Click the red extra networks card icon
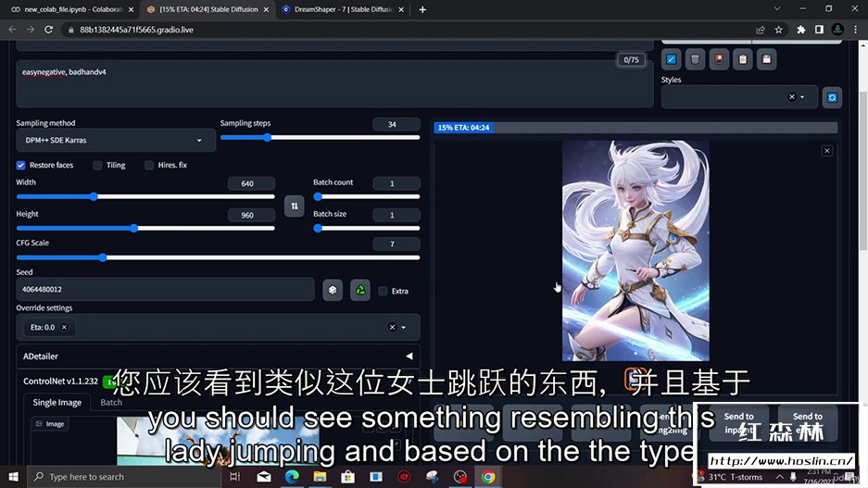Viewport: 868px width, 488px height. coord(719,59)
